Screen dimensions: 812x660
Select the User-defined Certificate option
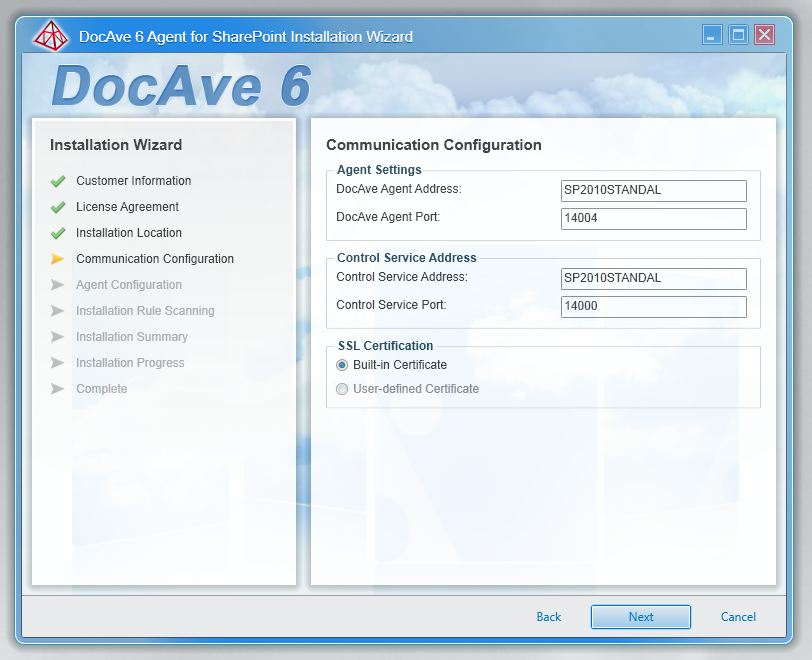[x=341, y=389]
